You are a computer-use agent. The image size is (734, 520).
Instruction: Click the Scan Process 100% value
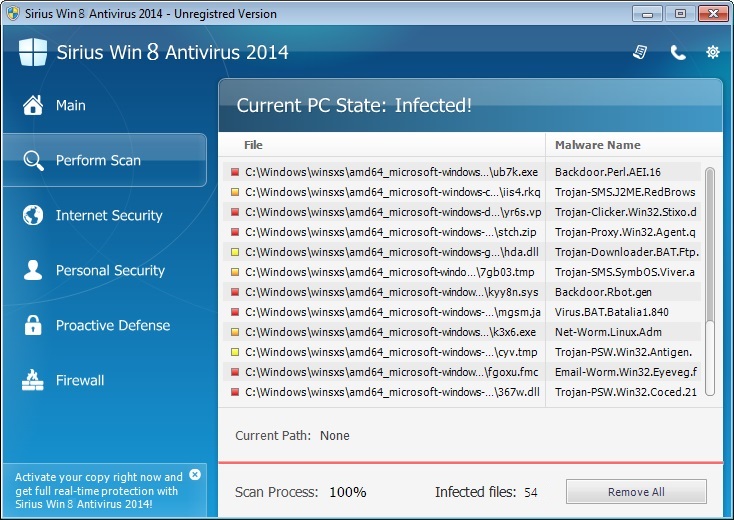tap(347, 492)
